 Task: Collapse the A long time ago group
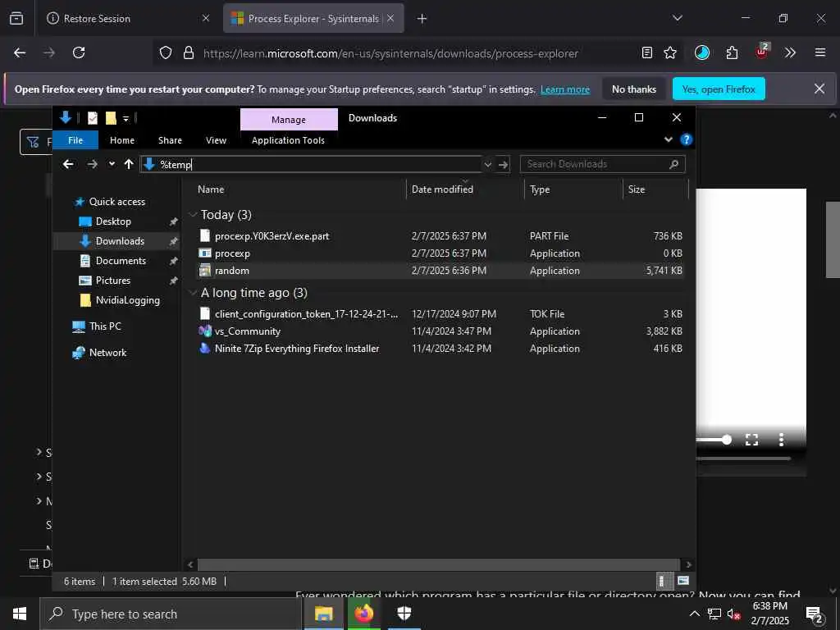point(193,293)
